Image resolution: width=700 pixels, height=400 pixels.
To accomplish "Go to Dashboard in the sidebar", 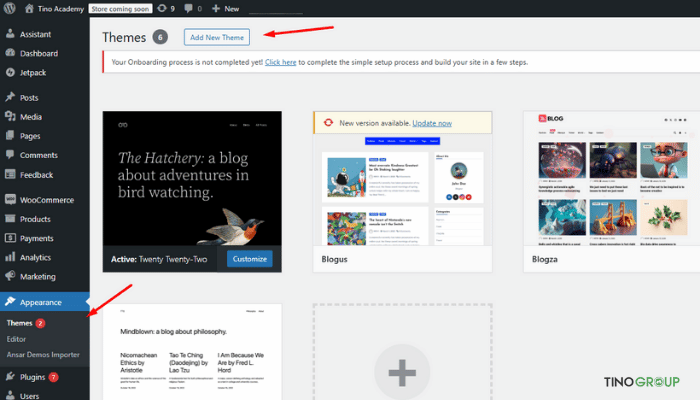I will point(39,54).
